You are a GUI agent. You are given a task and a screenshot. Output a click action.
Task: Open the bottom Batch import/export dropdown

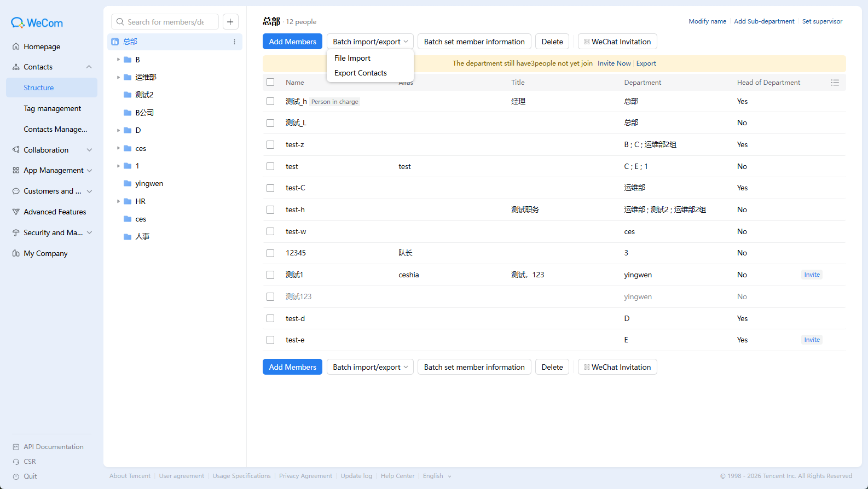(x=370, y=367)
